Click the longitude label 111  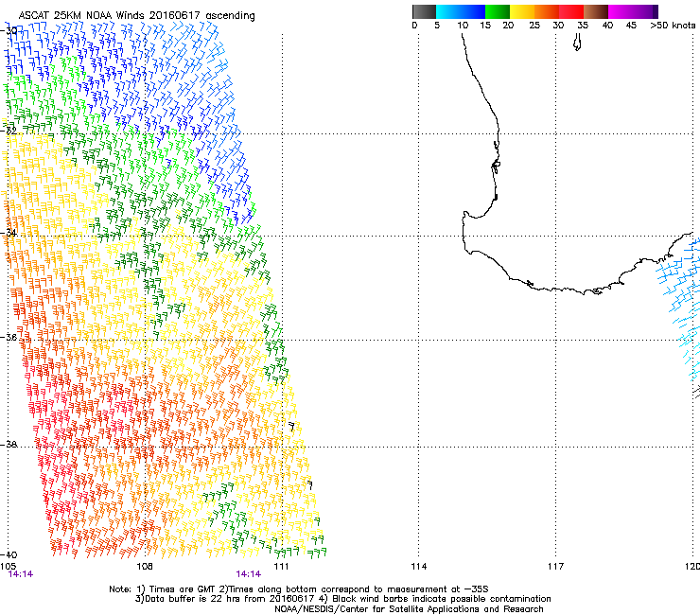click(x=281, y=567)
